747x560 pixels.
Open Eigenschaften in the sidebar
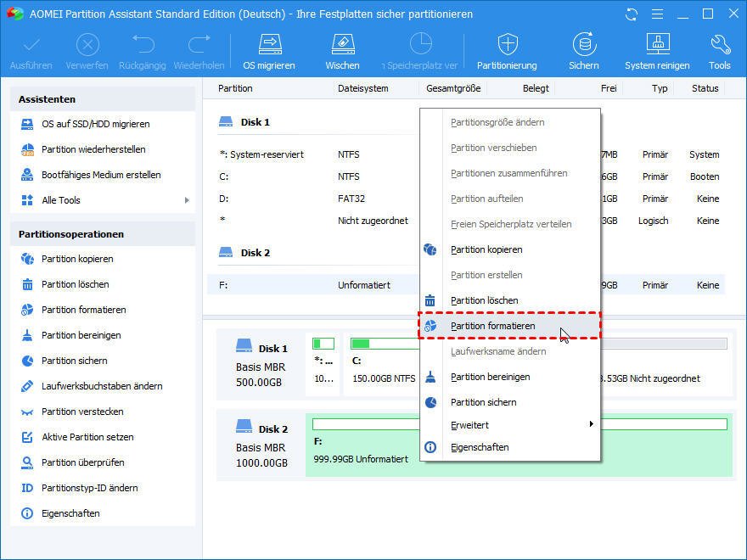(x=70, y=514)
